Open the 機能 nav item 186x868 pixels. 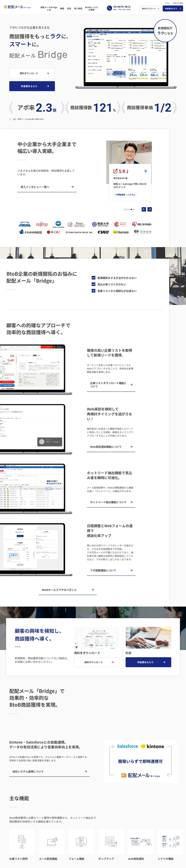[62, 8]
